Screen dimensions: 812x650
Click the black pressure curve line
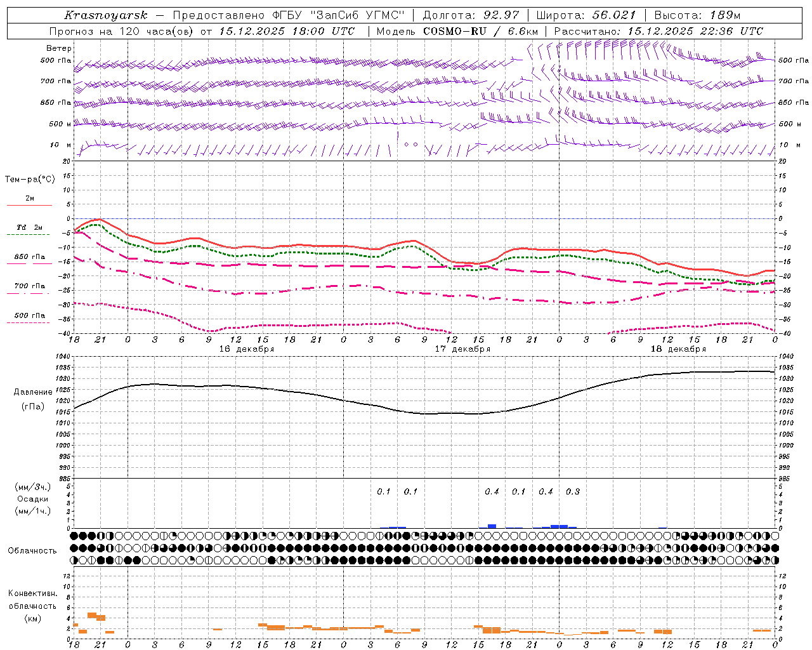[x=424, y=413]
